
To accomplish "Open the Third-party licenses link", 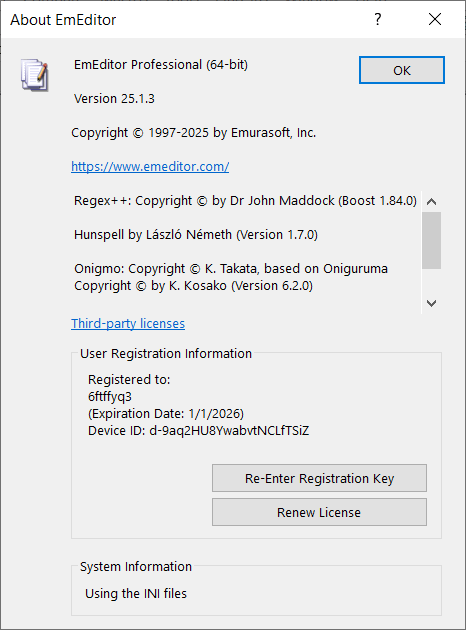I will 128,323.
